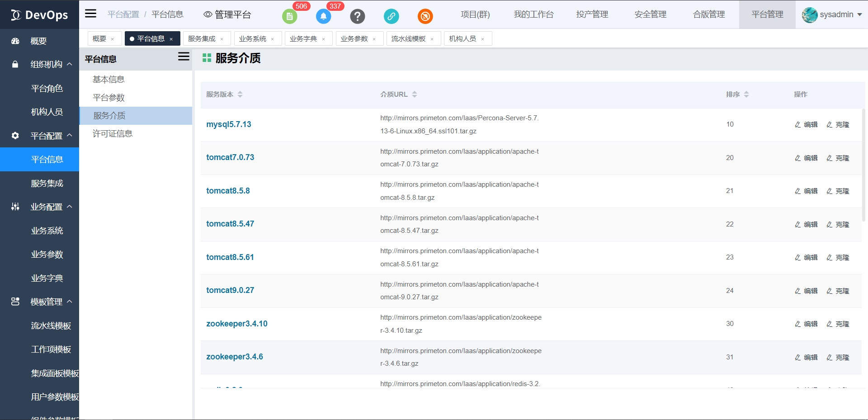
Task: Click the help question mark icon
Action: pyautogui.click(x=357, y=17)
